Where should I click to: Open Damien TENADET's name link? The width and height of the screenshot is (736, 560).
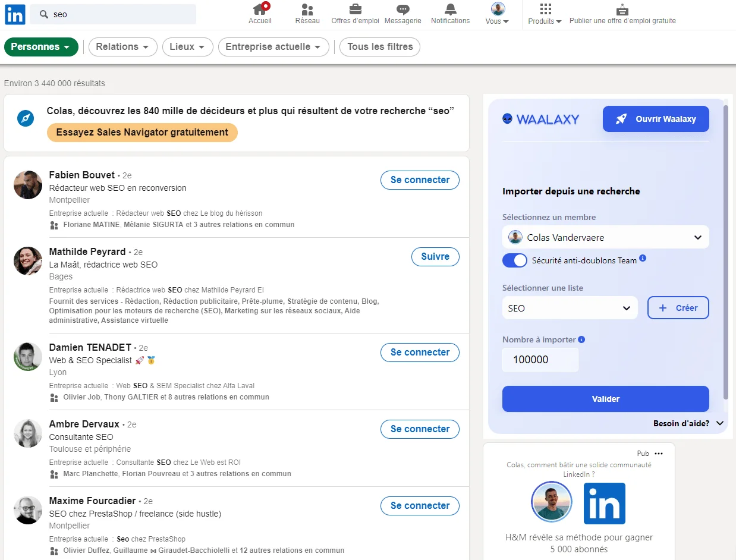pos(90,348)
